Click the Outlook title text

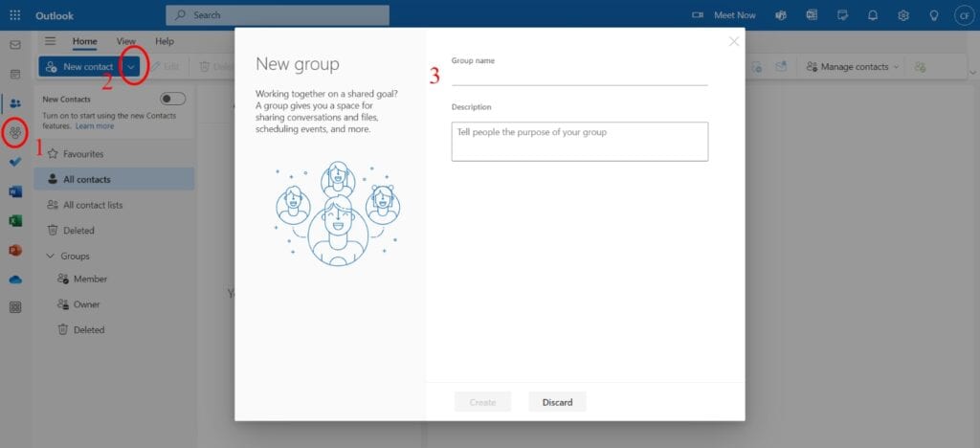coord(55,15)
